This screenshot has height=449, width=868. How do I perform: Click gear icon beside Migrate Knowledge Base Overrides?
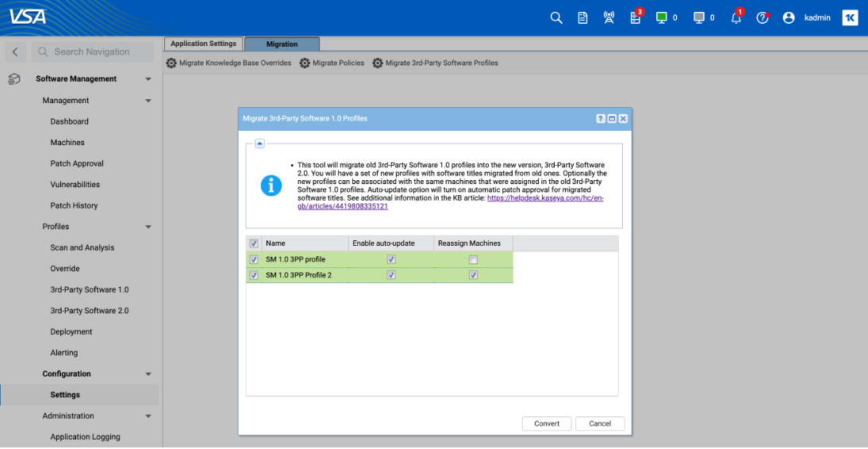click(171, 63)
